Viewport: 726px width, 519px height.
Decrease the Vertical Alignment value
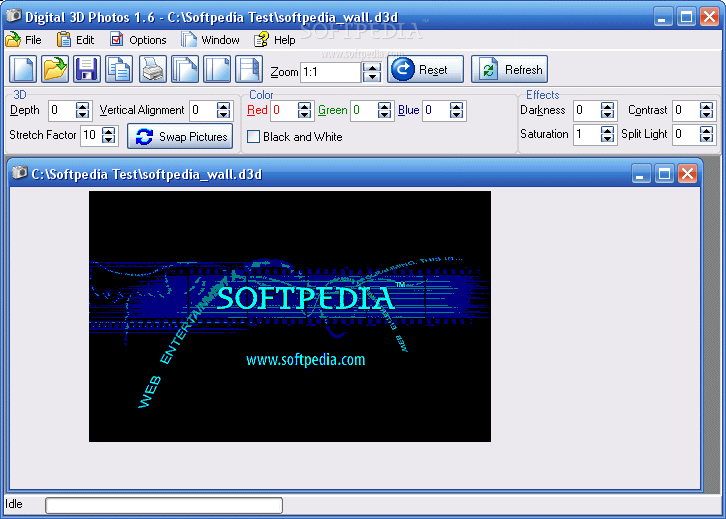[x=223, y=114]
